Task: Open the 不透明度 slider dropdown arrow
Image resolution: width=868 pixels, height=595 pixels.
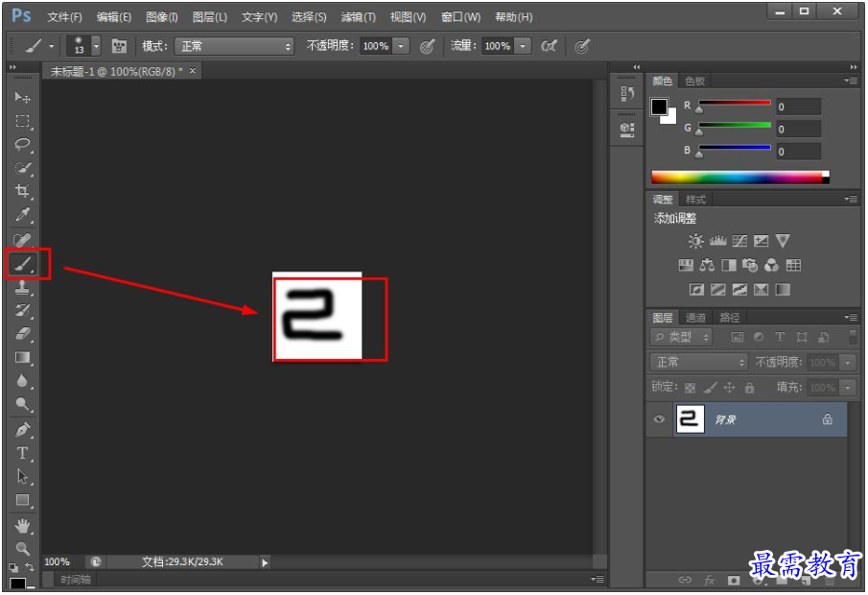Action: pyautogui.click(x=401, y=46)
